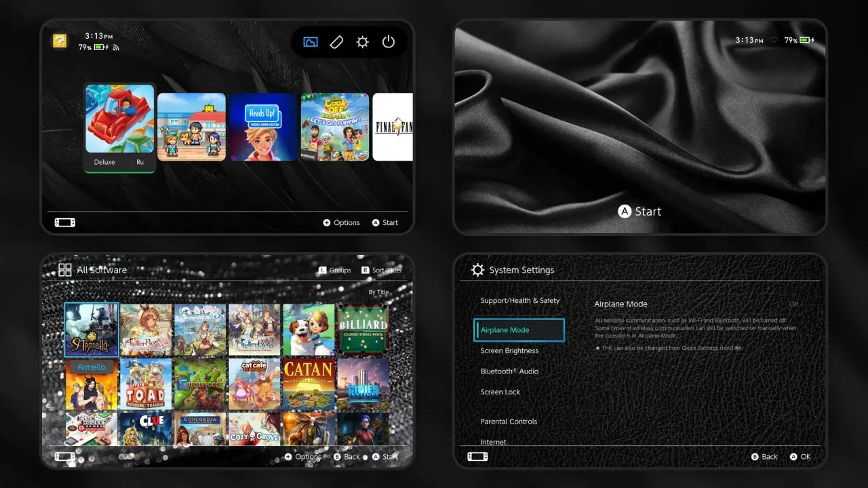868x488 pixels.
Task: Open Parental Controls settings entry
Action: coord(509,422)
